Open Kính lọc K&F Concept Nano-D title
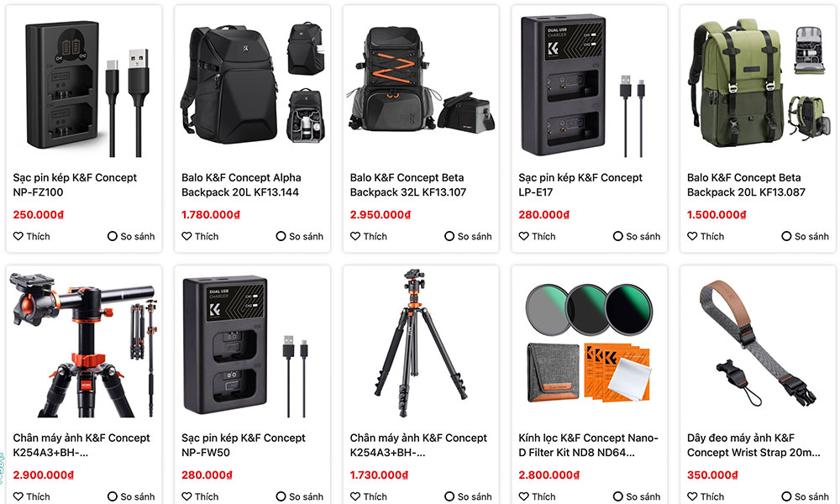Viewport: 840px width, 504px height. (588, 445)
